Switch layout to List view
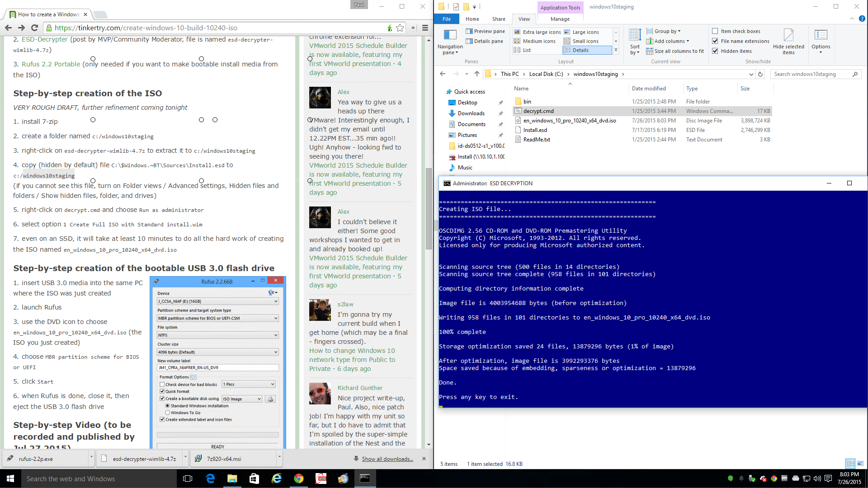The width and height of the screenshot is (868, 488). coord(523,50)
